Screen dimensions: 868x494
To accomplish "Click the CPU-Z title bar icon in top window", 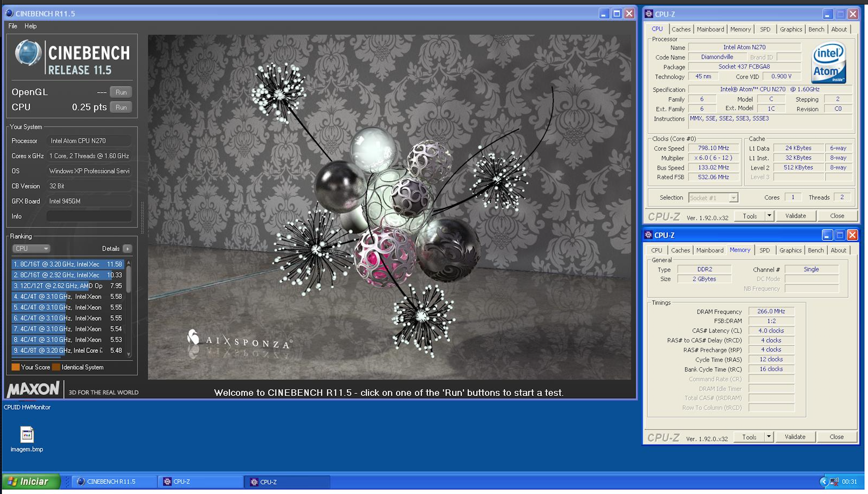I will tap(649, 14).
